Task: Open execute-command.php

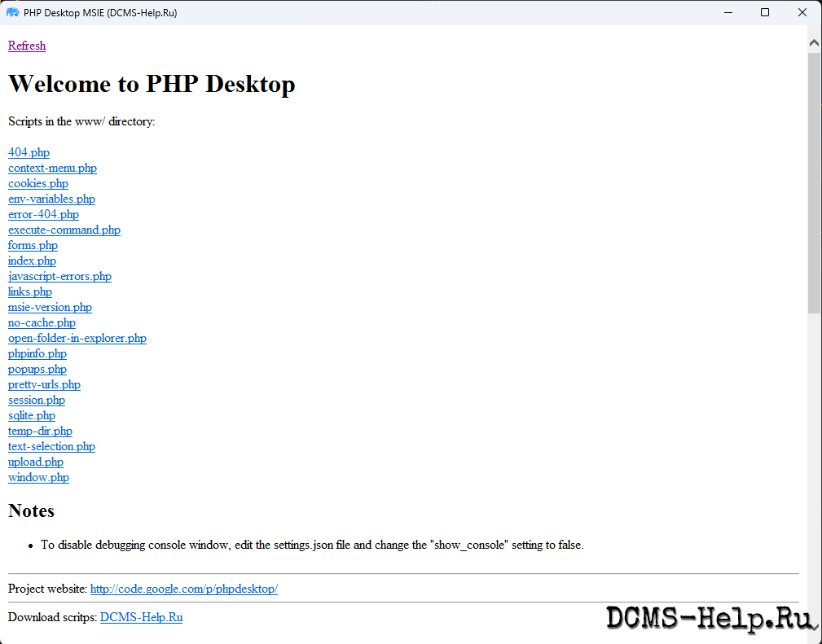Action: (64, 230)
